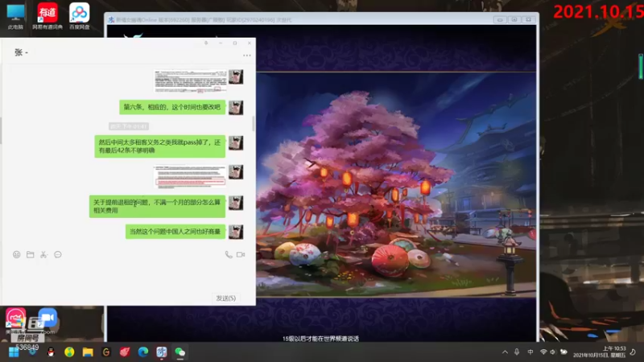Open the Wi-Fi network tray icon
This screenshot has height=362, width=644.
tap(543, 352)
